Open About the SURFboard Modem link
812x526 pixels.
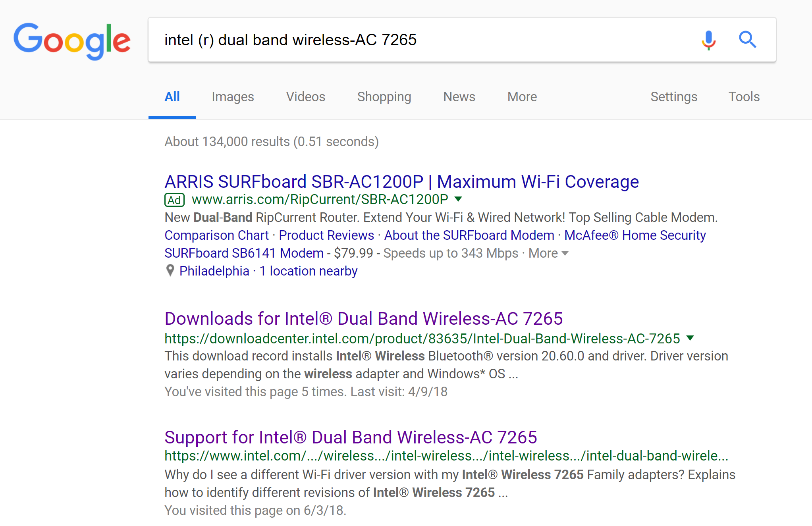469,235
